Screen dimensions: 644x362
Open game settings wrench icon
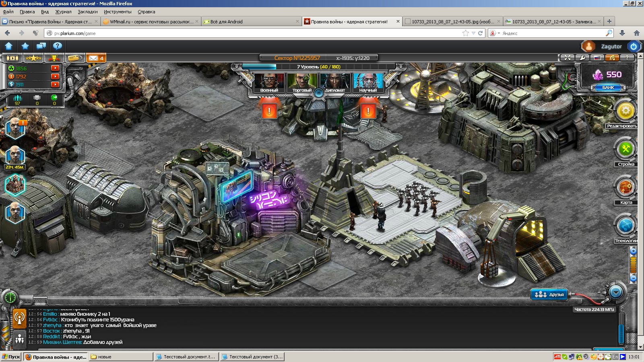582,58
